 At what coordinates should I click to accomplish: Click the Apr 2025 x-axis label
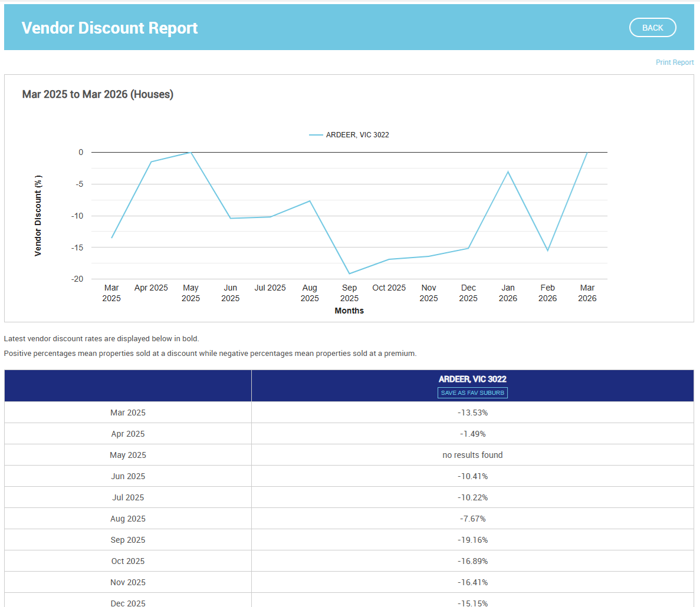point(151,288)
